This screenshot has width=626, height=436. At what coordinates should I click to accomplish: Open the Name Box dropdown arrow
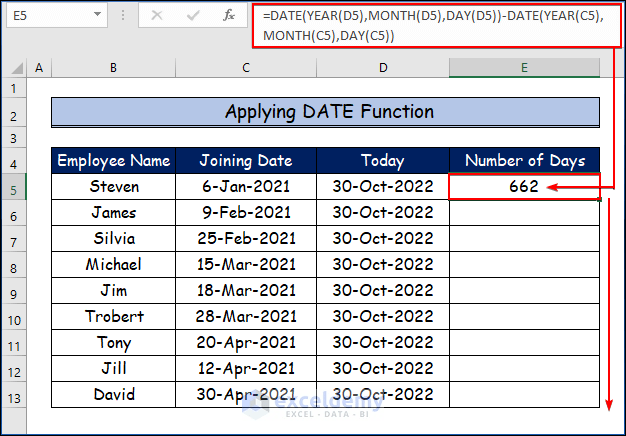pos(97,15)
